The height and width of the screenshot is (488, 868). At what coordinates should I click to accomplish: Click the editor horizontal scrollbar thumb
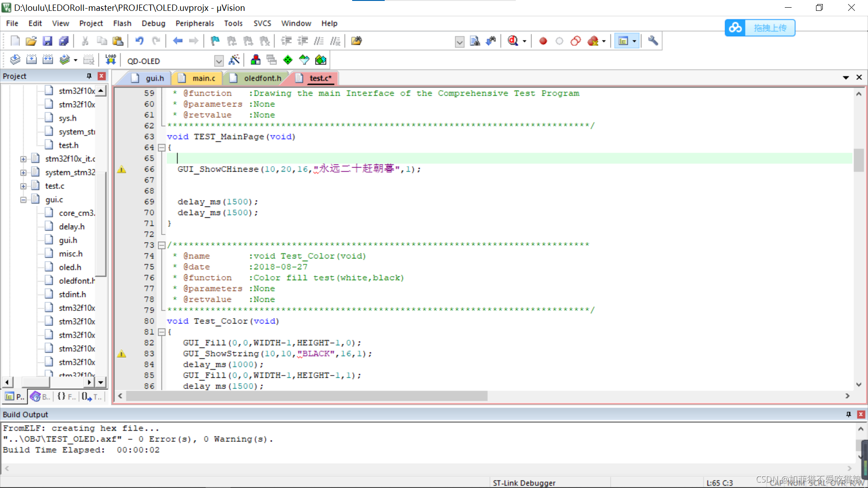(307, 396)
